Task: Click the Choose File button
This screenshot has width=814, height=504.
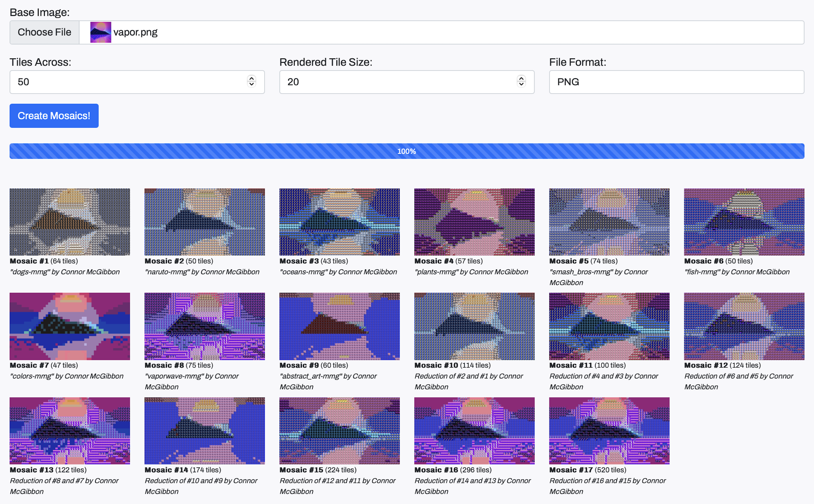Action: [44, 32]
